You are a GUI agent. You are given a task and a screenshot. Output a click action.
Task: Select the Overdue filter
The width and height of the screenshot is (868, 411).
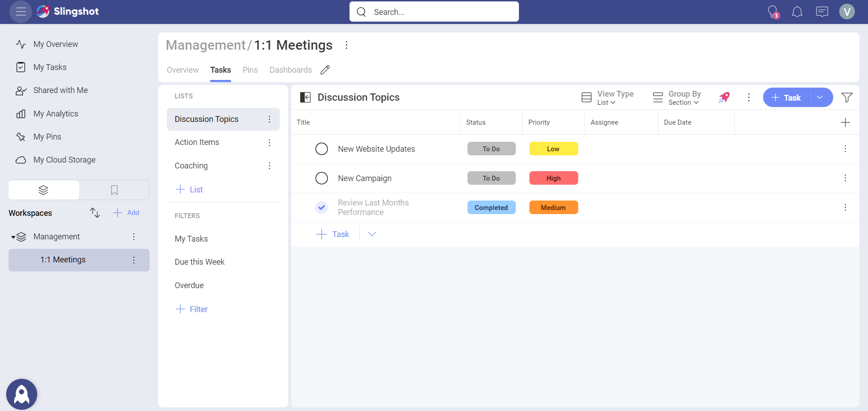pyautogui.click(x=189, y=285)
